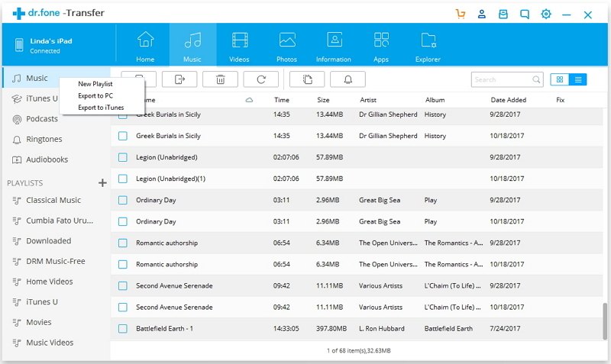
Task: Check Romantic authorship 9/28/2017 checkbox
Action: 123,243
